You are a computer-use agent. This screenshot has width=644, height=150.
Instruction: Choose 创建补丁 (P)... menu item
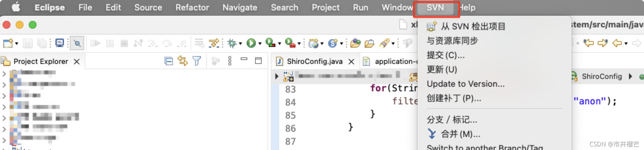point(494,98)
